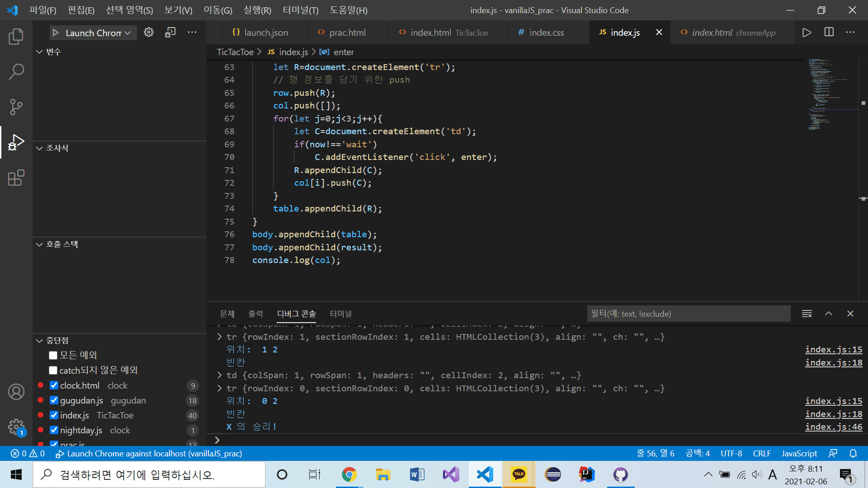
Task: Open the Source Control view
Action: [x=16, y=107]
